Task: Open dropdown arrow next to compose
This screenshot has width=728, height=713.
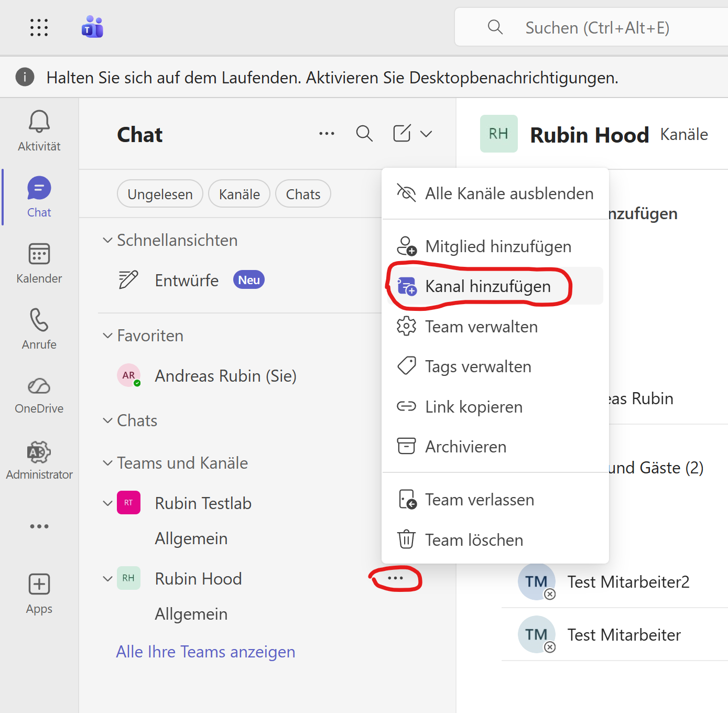Action: point(426,134)
